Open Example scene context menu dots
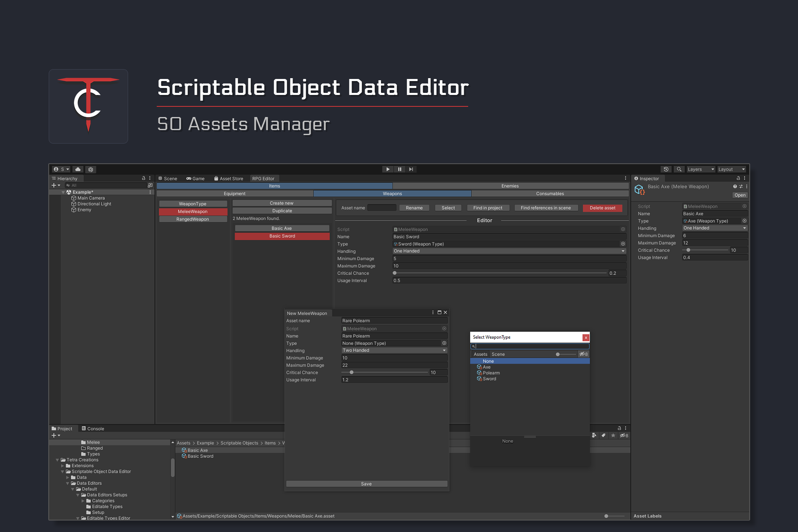The height and width of the screenshot is (532, 798). [150, 192]
